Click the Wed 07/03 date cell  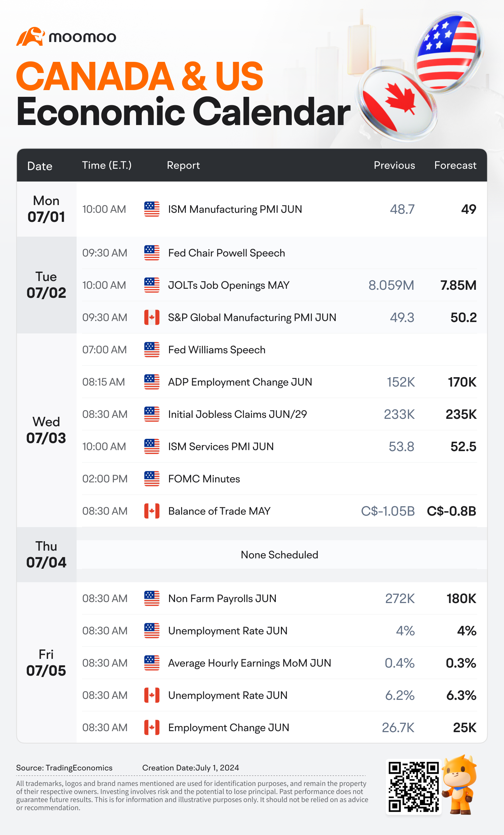(46, 430)
